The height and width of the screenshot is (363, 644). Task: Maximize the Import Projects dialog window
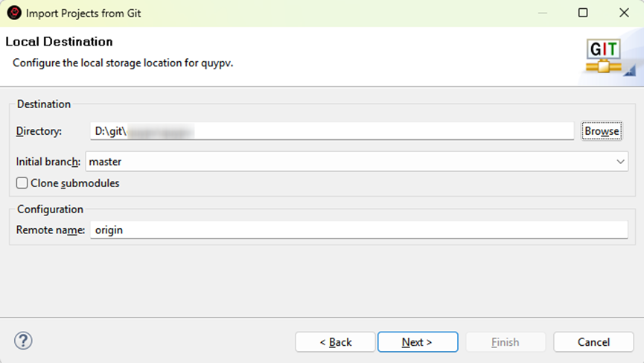click(x=583, y=13)
